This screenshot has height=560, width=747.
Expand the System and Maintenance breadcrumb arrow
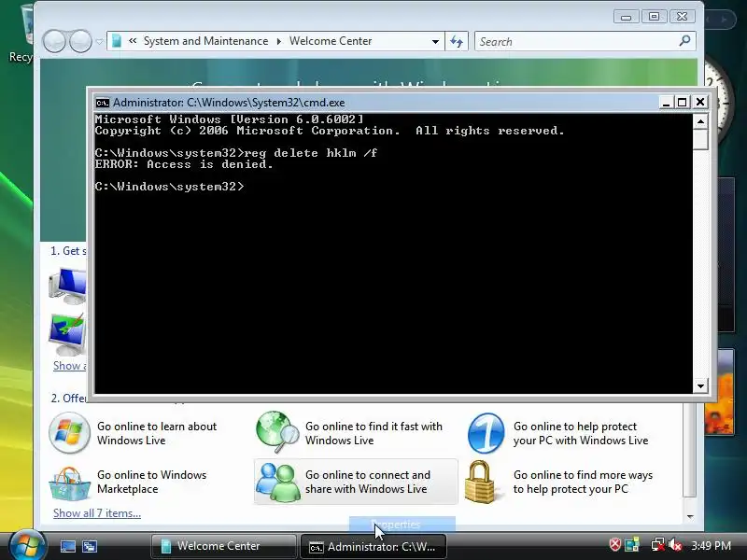(279, 41)
